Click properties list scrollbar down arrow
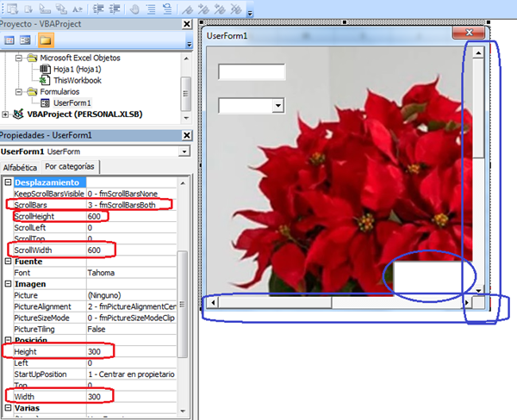 click(183, 411)
